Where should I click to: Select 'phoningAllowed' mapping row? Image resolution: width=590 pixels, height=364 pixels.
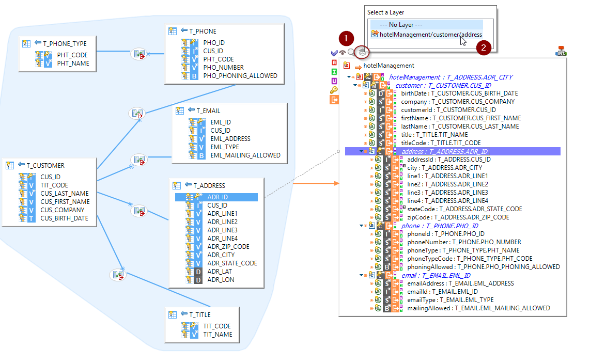(484, 267)
